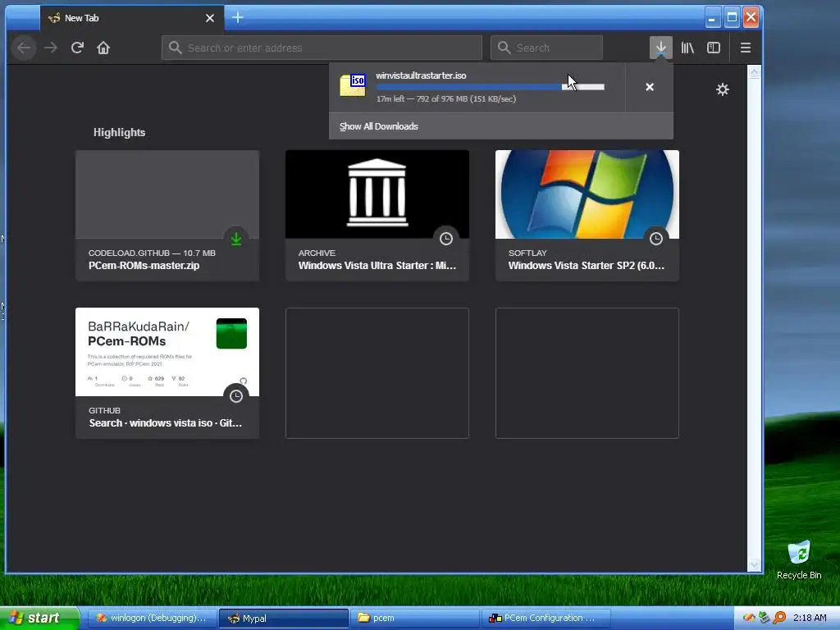
Task: Switch to winlogon (Debugging) taskbar item
Action: pos(152,619)
